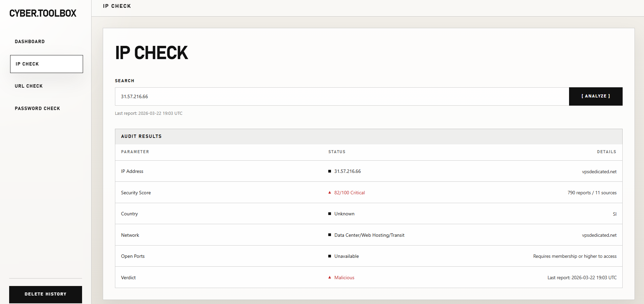Open Password Check in sidebar
The height and width of the screenshot is (304, 644).
37,108
